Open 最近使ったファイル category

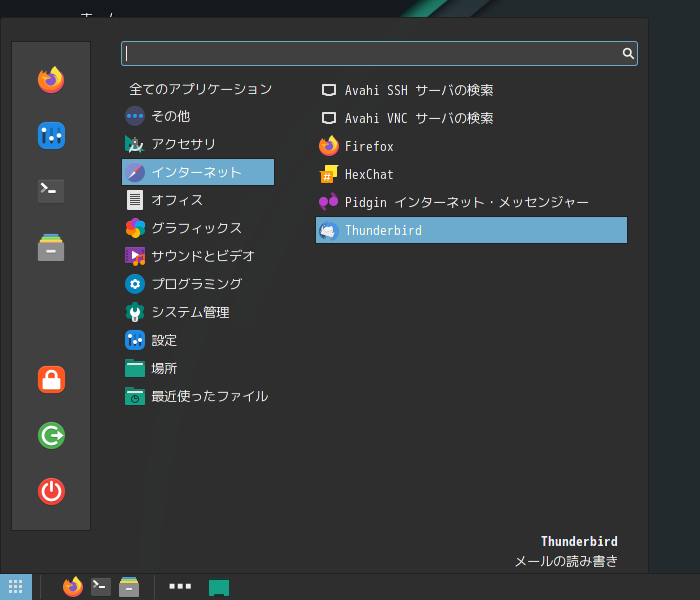[x=198, y=396]
